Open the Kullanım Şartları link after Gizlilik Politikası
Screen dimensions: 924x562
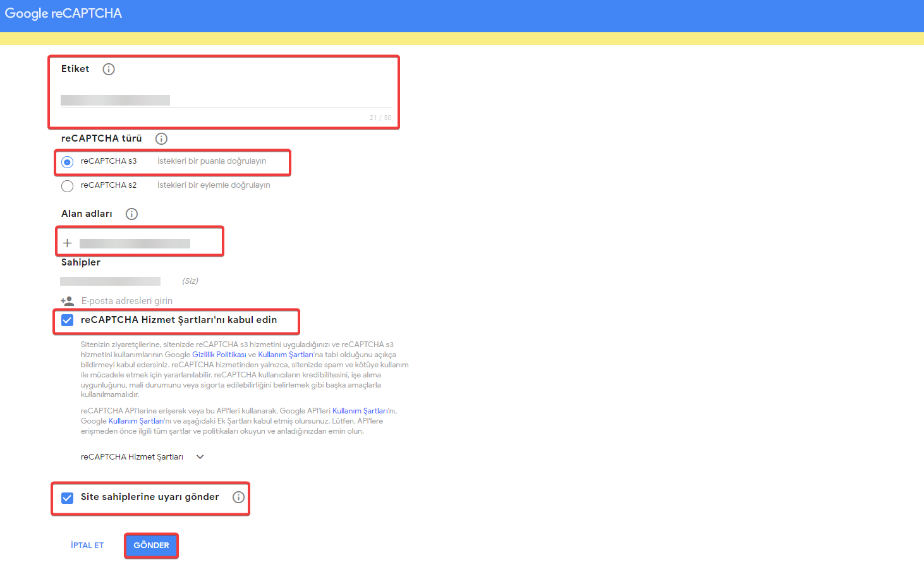(x=286, y=355)
